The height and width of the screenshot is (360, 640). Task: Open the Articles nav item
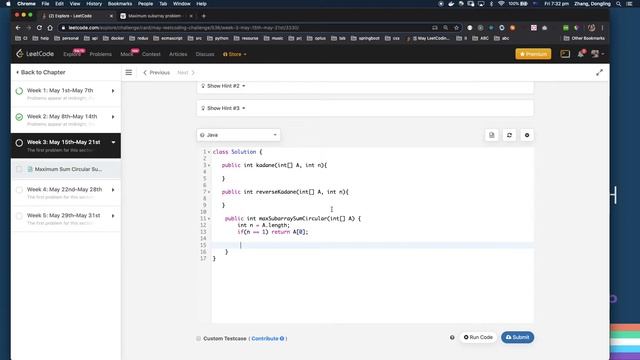[x=178, y=54]
